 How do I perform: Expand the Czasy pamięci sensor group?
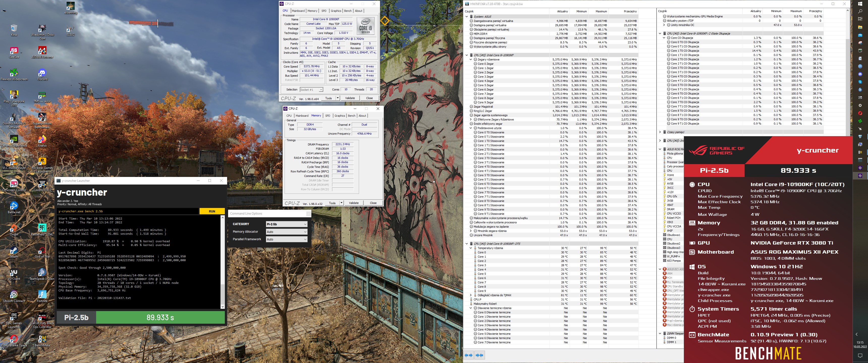(660, 132)
